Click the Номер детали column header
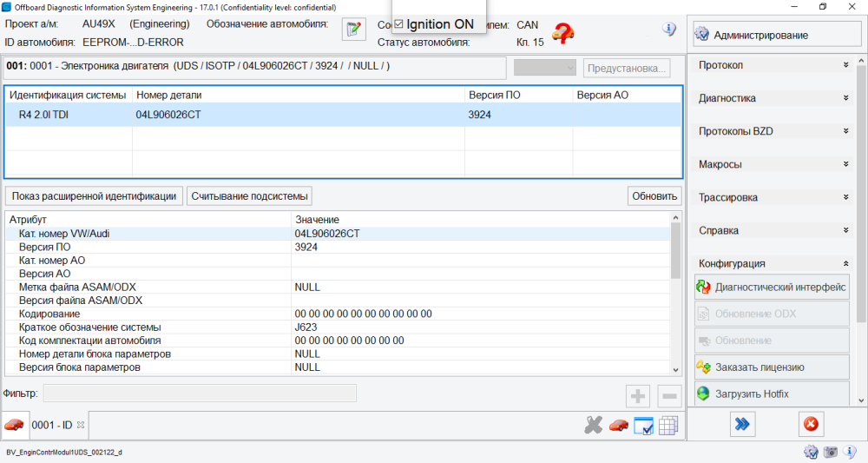Screen dimensions: 868x463 click(299, 95)
